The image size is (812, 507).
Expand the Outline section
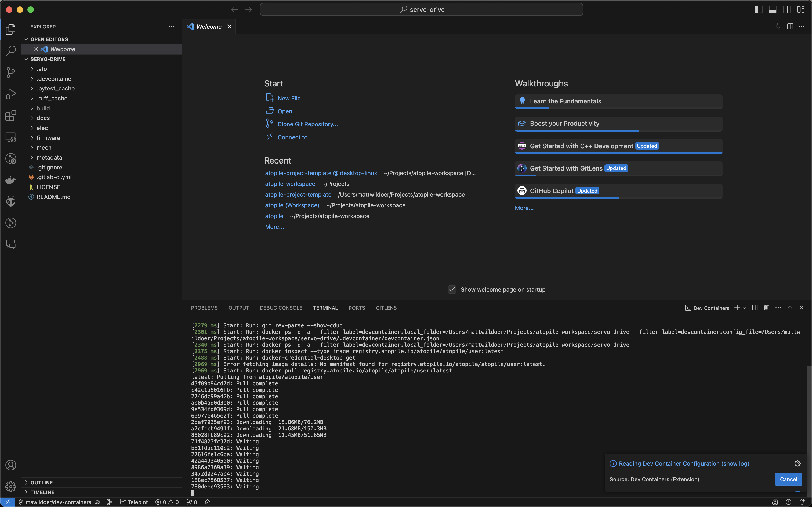(x=102, y=483)
